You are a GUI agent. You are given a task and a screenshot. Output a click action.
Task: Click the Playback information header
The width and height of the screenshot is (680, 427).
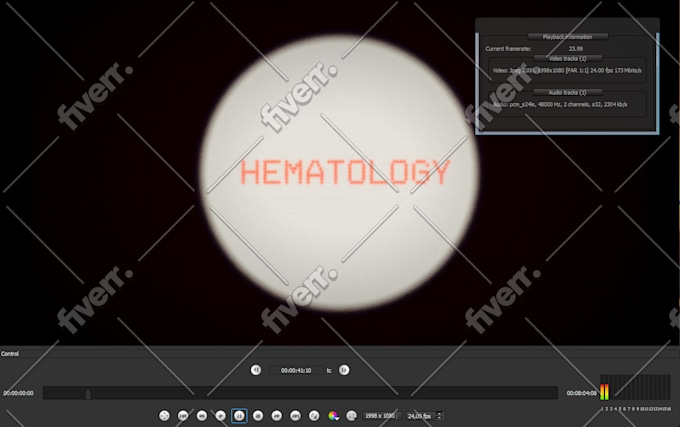click(567, 37)
